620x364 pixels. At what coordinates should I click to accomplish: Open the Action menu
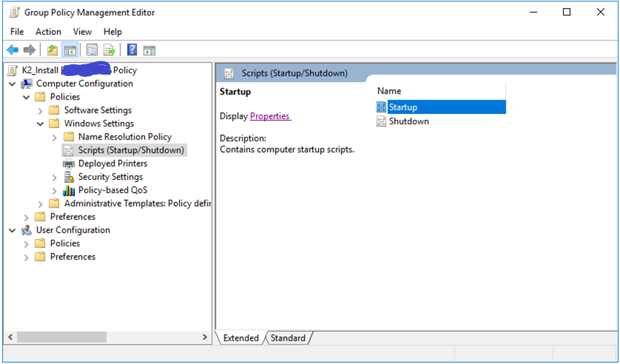(x=48, y=31)
